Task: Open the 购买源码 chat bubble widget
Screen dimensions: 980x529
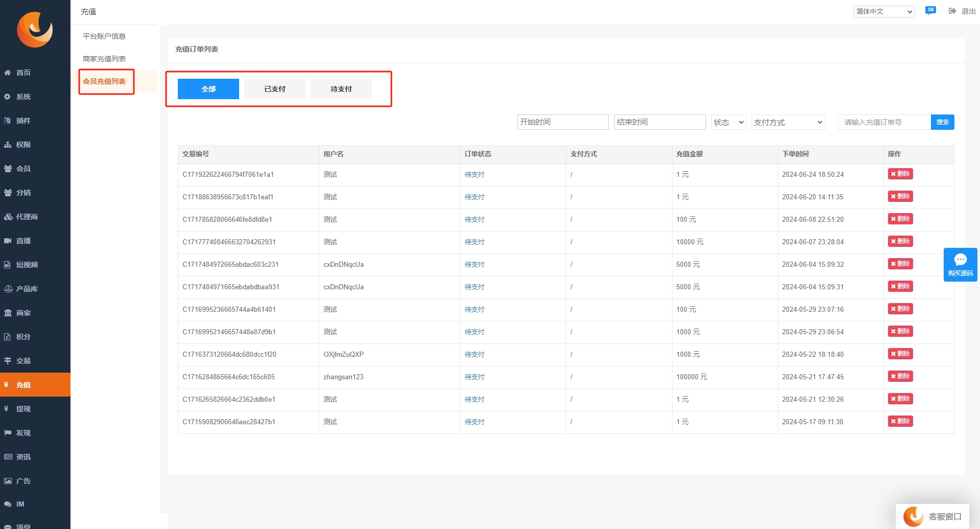Action: tap(961, 264)
